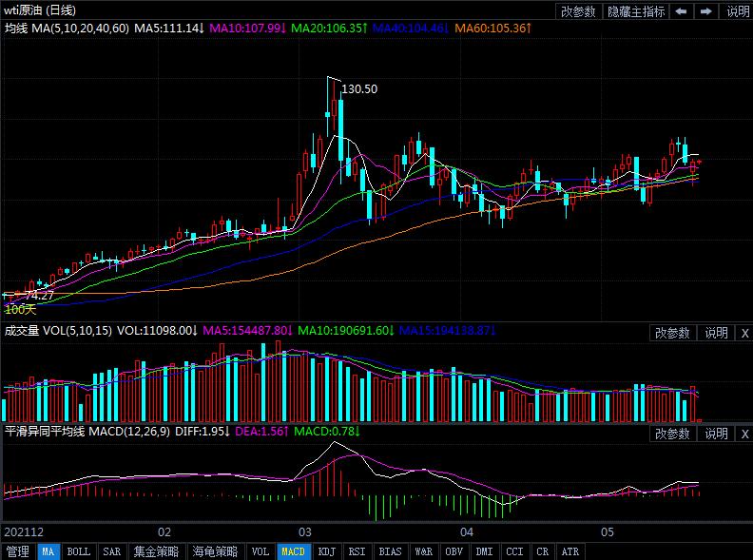Image resolution: width=753 pixels, height=560 pixels.
Task: Click the right arrow navigation button
Action: tap(705, 11)
